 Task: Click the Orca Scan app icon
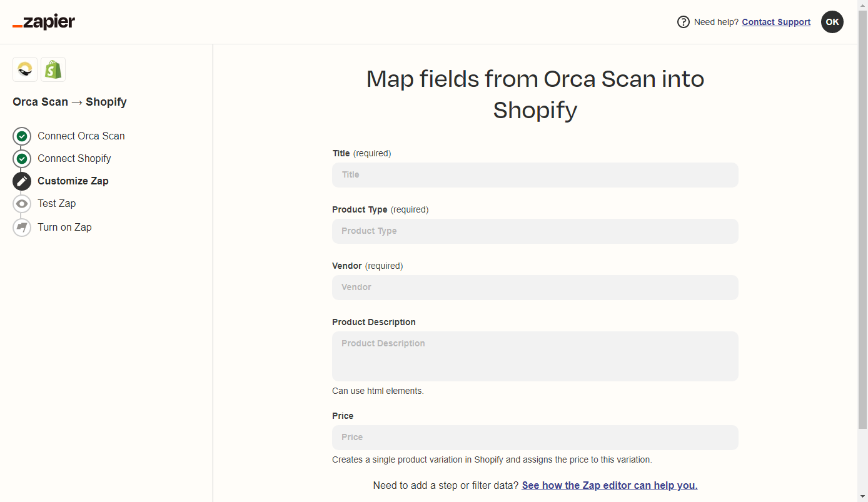coord(25,69)
